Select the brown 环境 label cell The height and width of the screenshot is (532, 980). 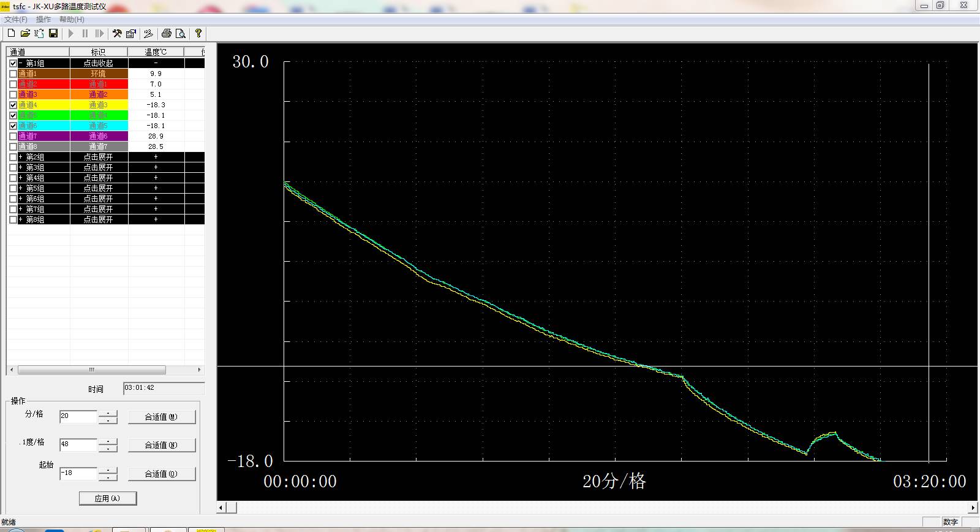(x=99, y=74)
